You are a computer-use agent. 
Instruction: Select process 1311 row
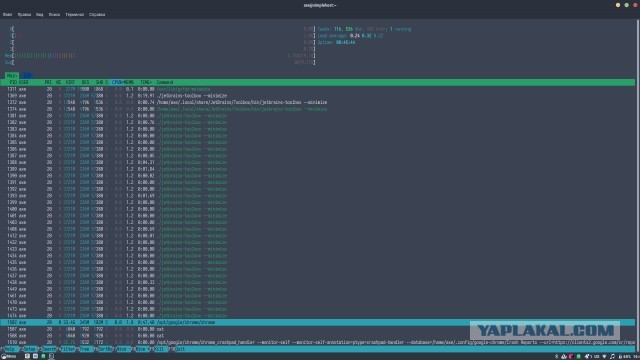pyautogui.click(x=318, y=89)
